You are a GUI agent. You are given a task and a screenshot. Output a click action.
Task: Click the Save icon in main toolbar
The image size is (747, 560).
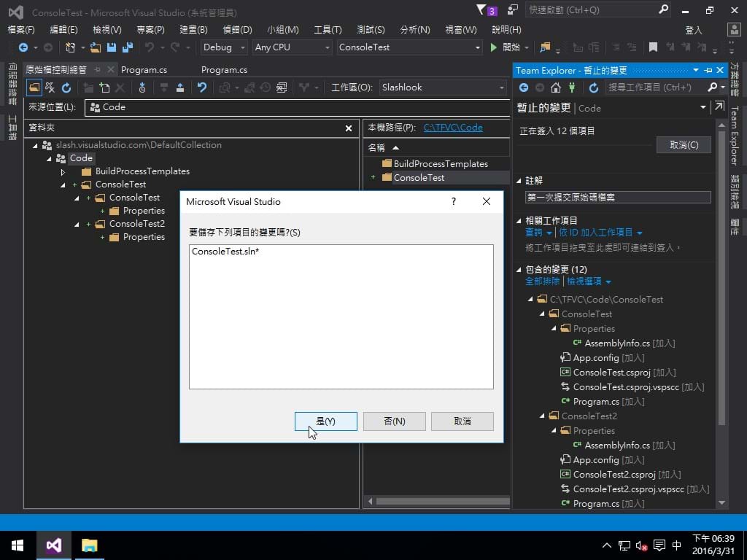pos(112,47)
